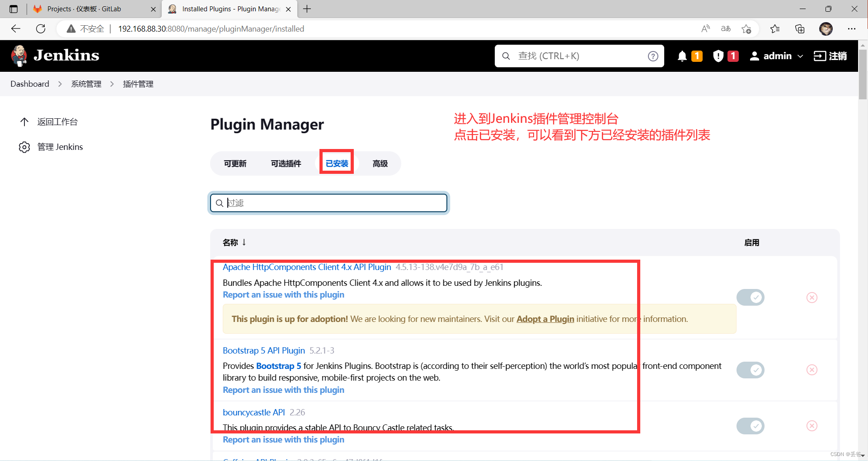Reload the page with the refresh icon
The height and width of the screenshot is (461, 868).
tap(41, 29)
